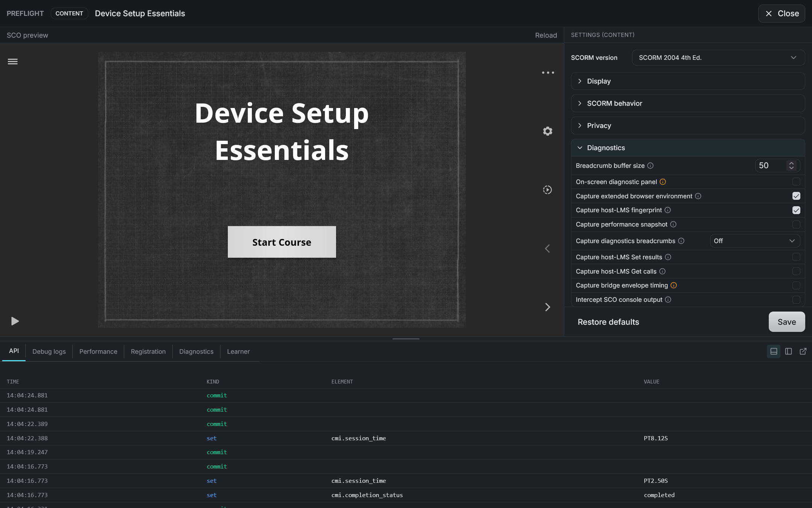Image resolution: width=812 pixels, height=508 pixels.
Task: Click the play triangle in course player
Action: 15,321
